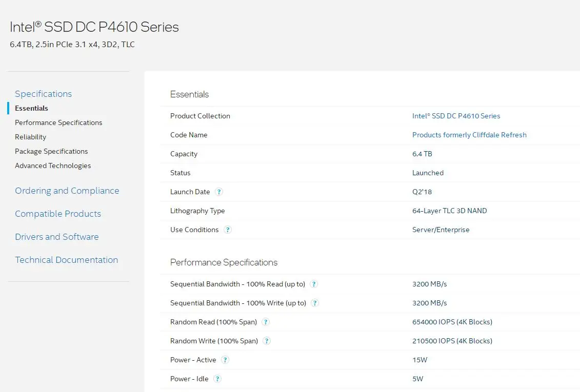Open Products formerly Cliffdale Refresh link
The height and width of the screenshot is (392, 580).
tap(469, 135)
